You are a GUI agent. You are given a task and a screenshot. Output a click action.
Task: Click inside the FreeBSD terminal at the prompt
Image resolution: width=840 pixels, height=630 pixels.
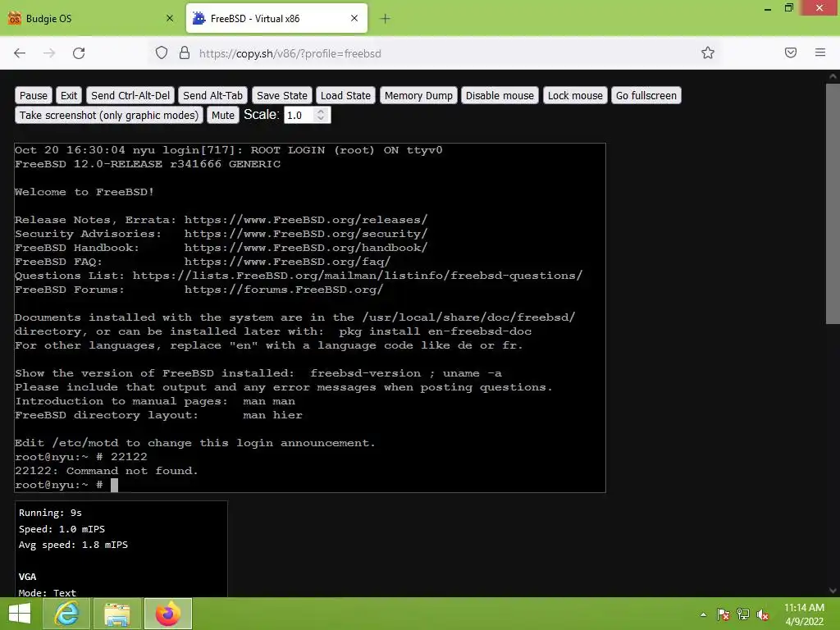tap(114, 485)
